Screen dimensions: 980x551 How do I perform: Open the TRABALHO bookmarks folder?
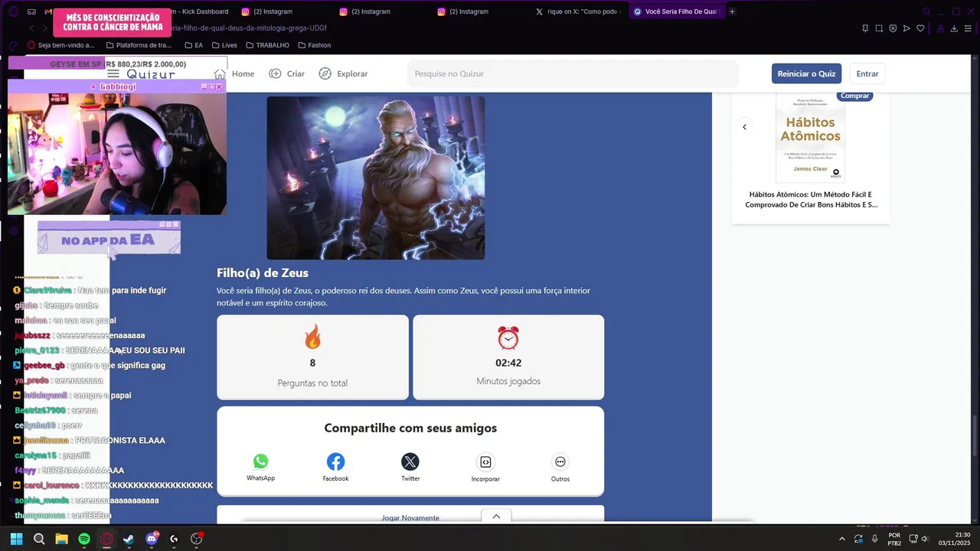click(267, 45)
